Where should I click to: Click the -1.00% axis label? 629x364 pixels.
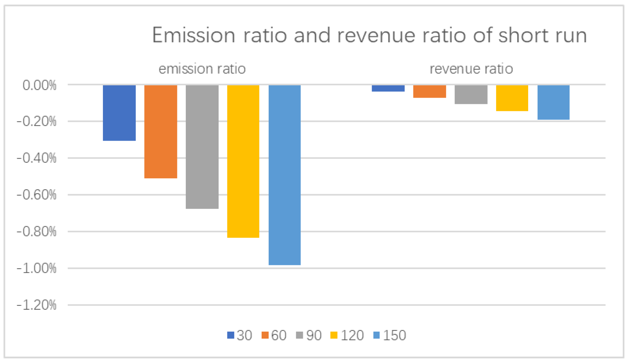(x=37, y=269)
